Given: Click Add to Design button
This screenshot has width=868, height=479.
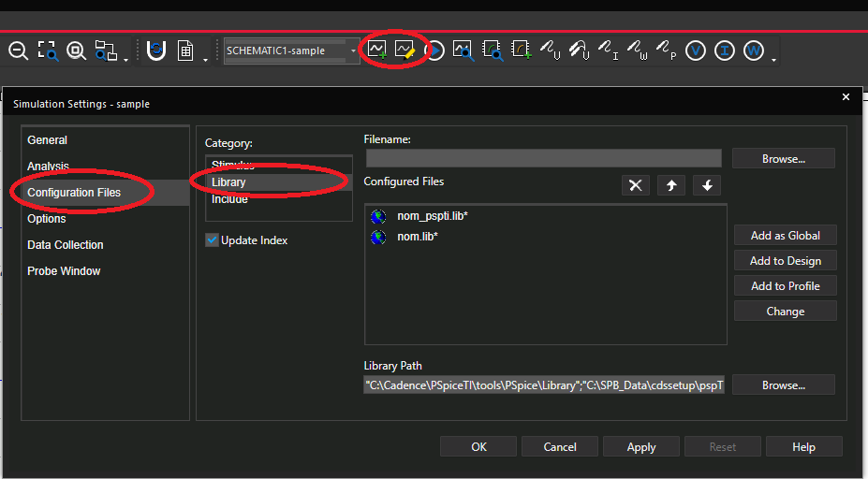Looking at the screenshot, I should 785,261.
